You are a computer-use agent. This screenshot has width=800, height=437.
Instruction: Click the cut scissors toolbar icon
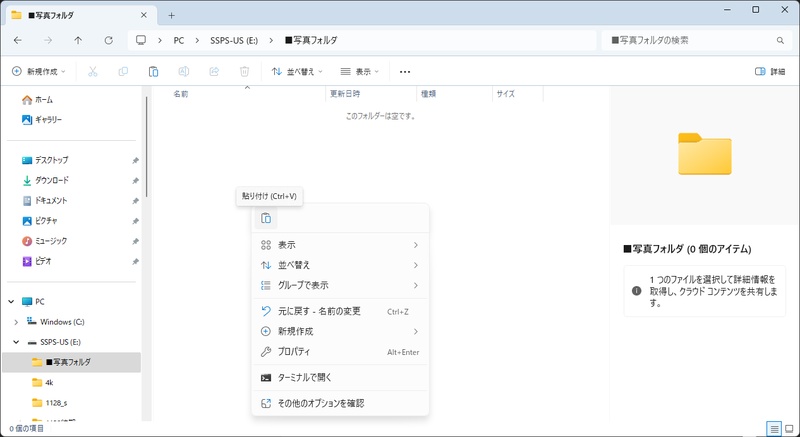(92, 72)
